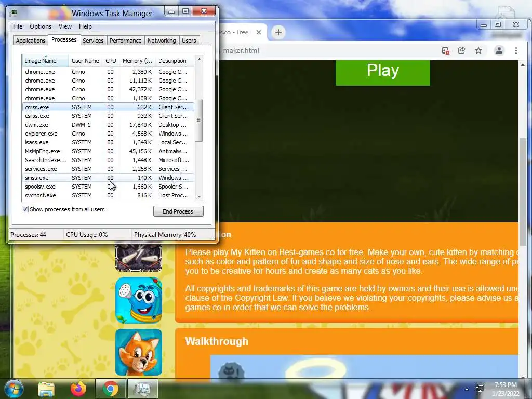Switch to the Networking tab

(x=162, y=41)
